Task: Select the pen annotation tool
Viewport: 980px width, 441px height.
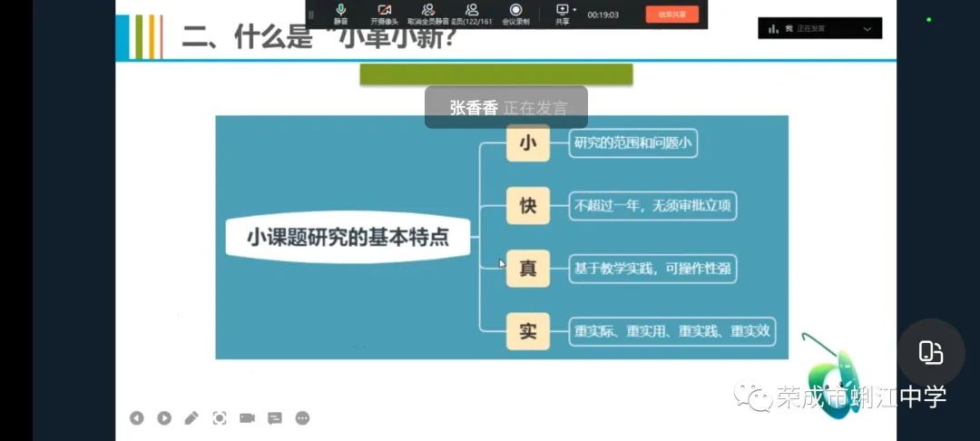Action: [191, 418]
